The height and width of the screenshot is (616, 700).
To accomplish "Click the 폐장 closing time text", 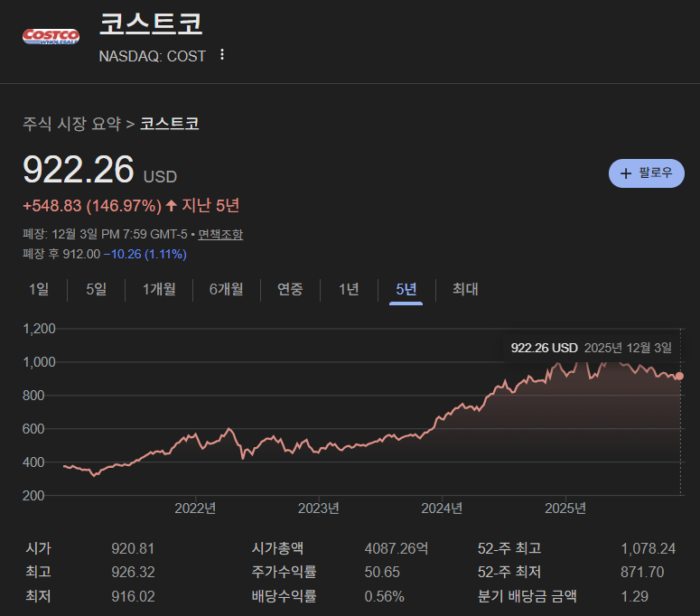I will pos(105,234).
